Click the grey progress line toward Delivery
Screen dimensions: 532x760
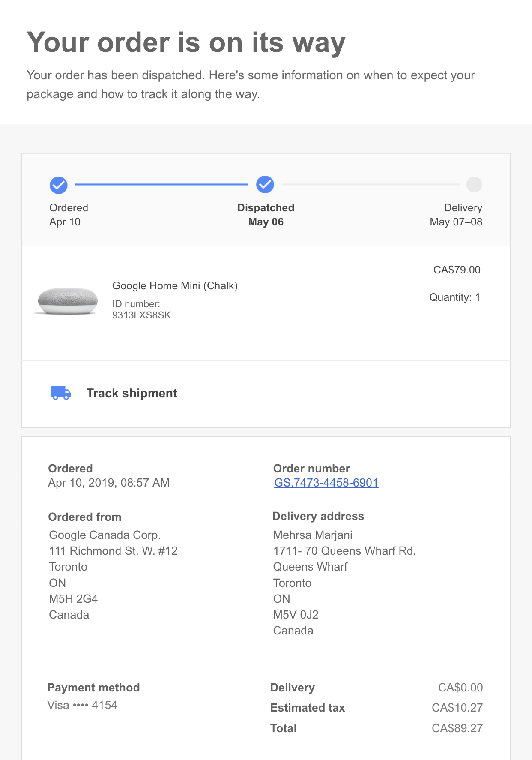[371, 184]
